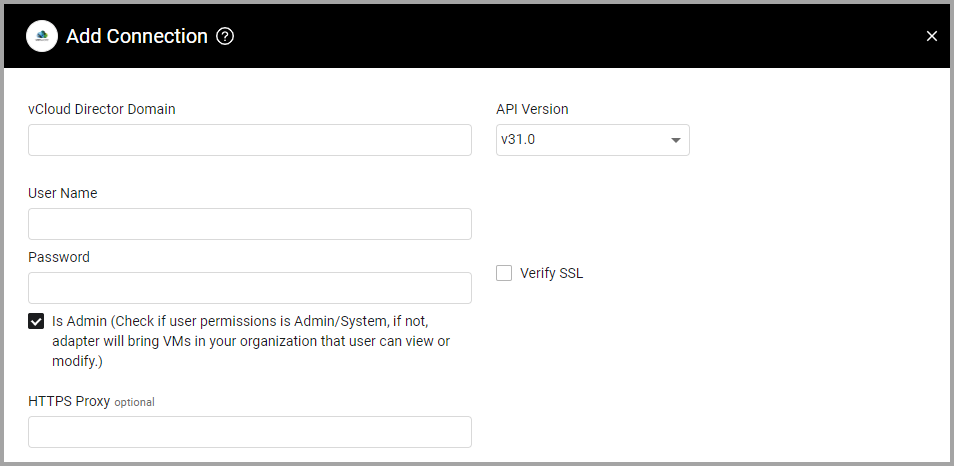The width and height of the screenshot is (954, 466).
Task: Click the Add Connection title text
Action: tap(137, 37)
